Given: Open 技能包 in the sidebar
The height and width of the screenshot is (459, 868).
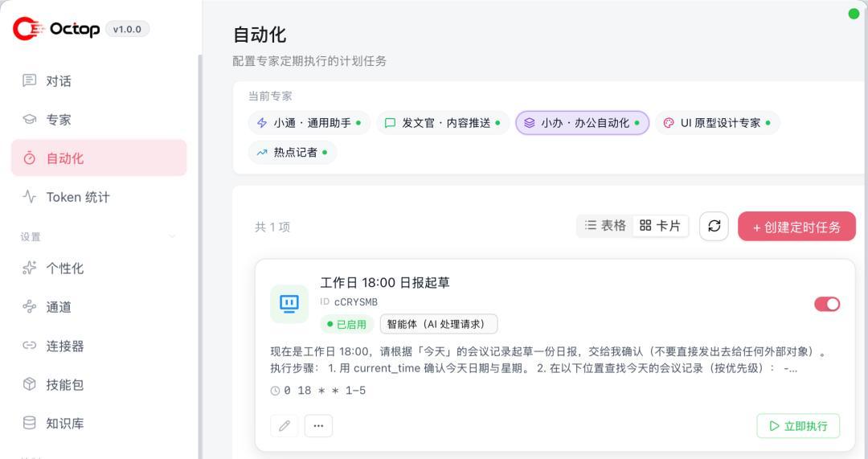Looking at the screenshot, I should (x=99, y=385).
